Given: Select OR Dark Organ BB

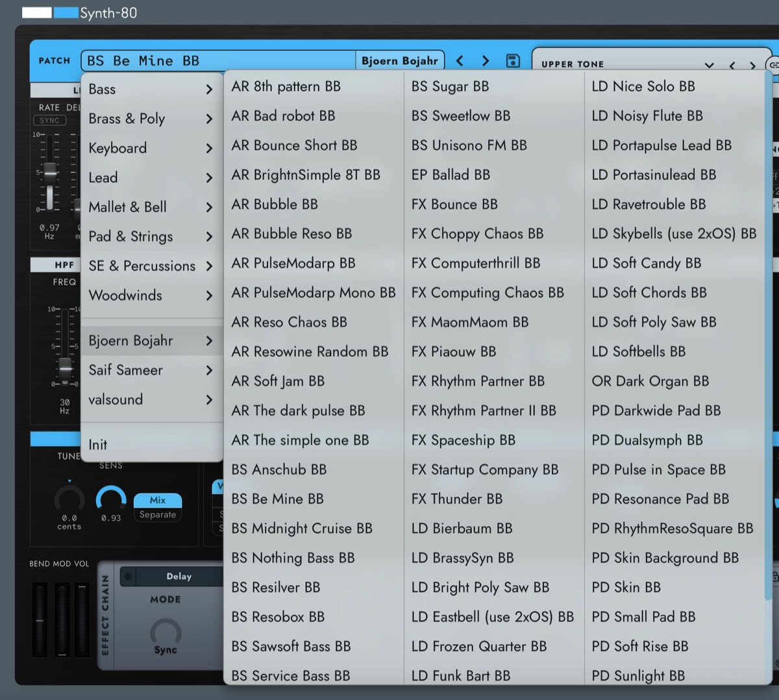Looking at the screenshot, I should [x=674, y=381].
